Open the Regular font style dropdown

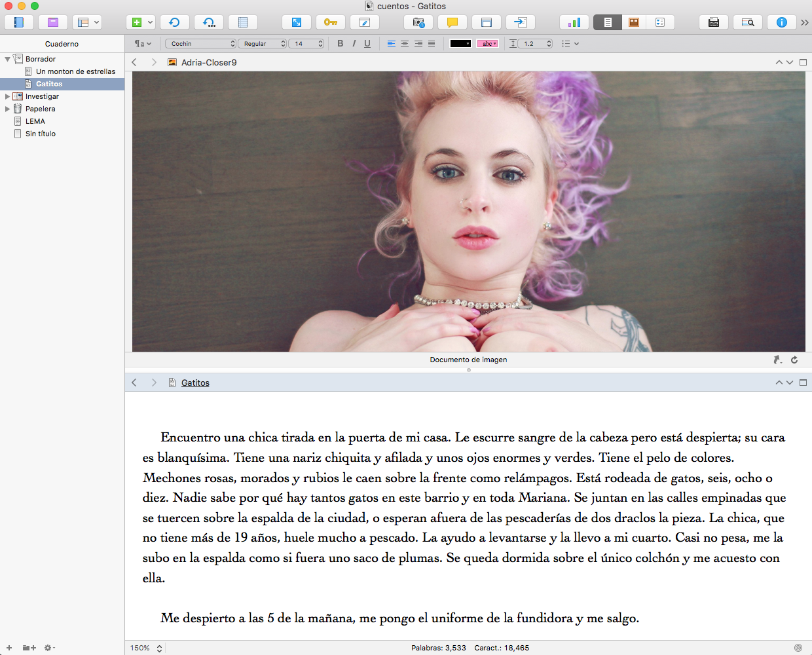coord(262,44)
